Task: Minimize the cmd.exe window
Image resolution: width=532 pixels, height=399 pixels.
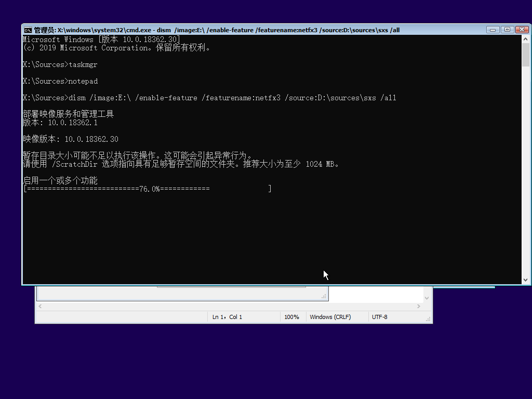Action: point(493,30)
